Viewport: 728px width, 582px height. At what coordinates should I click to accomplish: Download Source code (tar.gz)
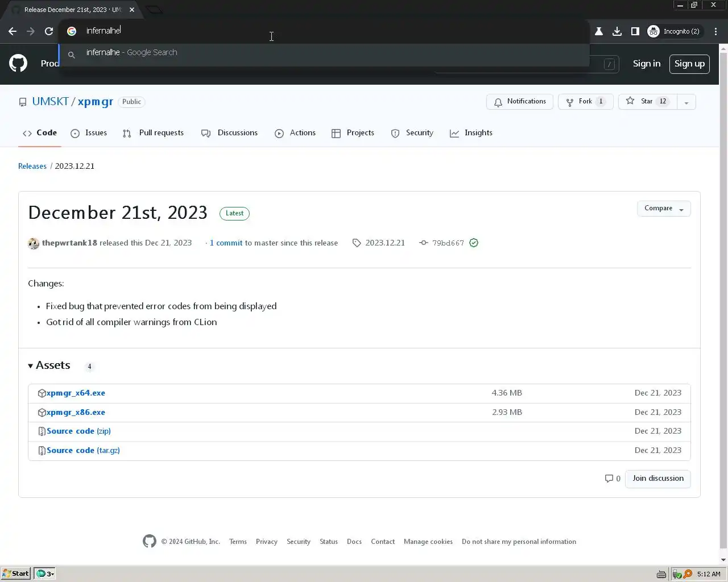(83, 451)
